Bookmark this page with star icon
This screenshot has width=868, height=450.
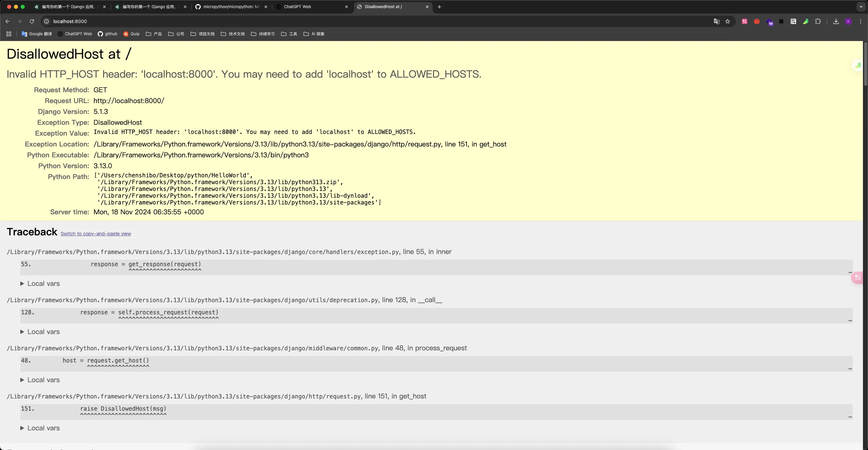[x=728, y=21]
